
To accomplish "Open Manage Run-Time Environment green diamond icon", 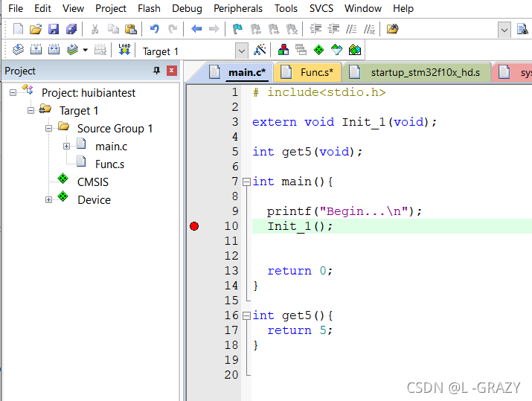I will (x=318, y=50).
